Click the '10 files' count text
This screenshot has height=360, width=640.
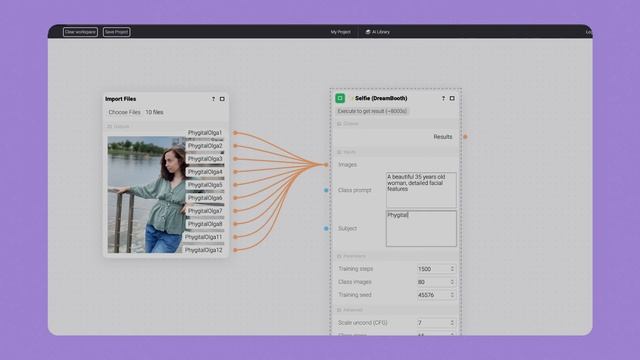[154, 112]
